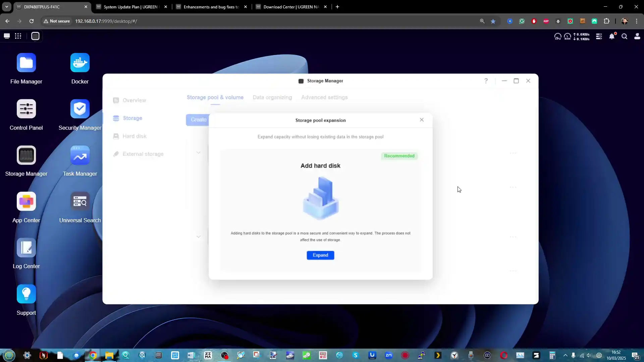
Task: Open External storage in the sidebar
Action: (x=143, y=154)
